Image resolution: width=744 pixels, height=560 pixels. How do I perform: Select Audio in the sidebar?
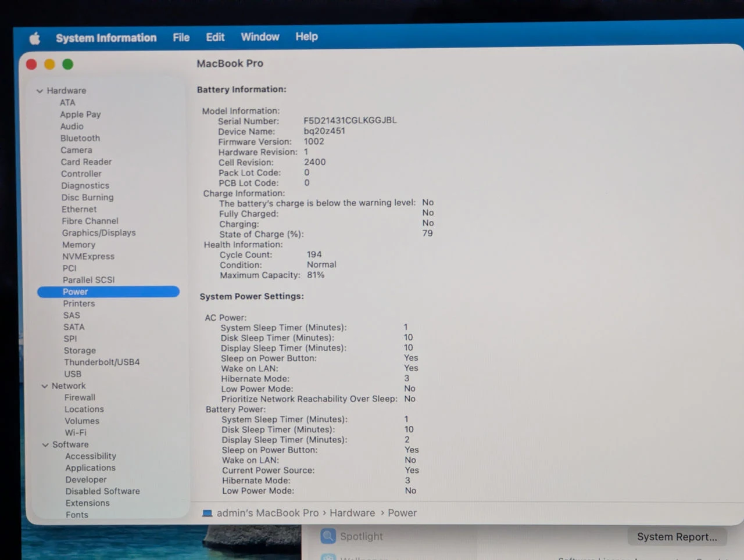pos(72,126)
